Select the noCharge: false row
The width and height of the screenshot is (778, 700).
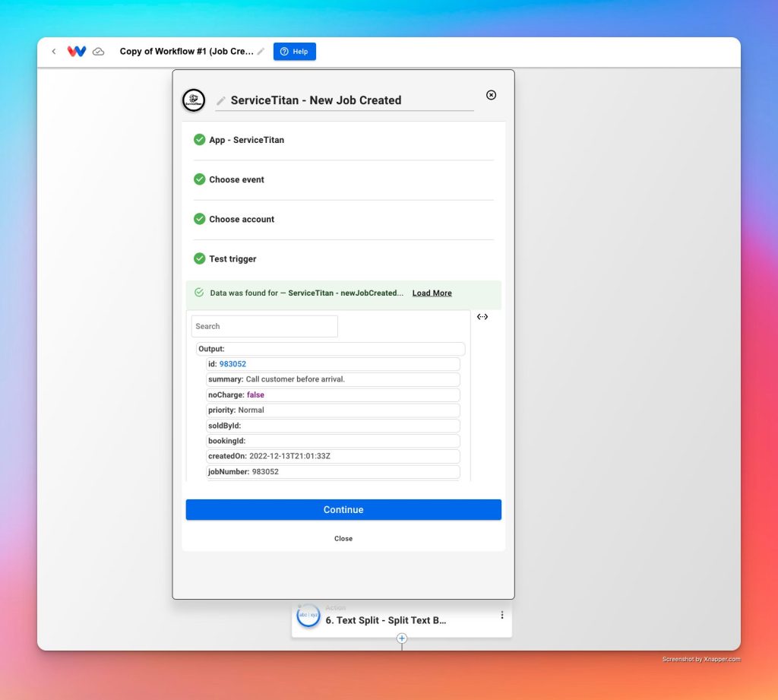tap(333, 394)
